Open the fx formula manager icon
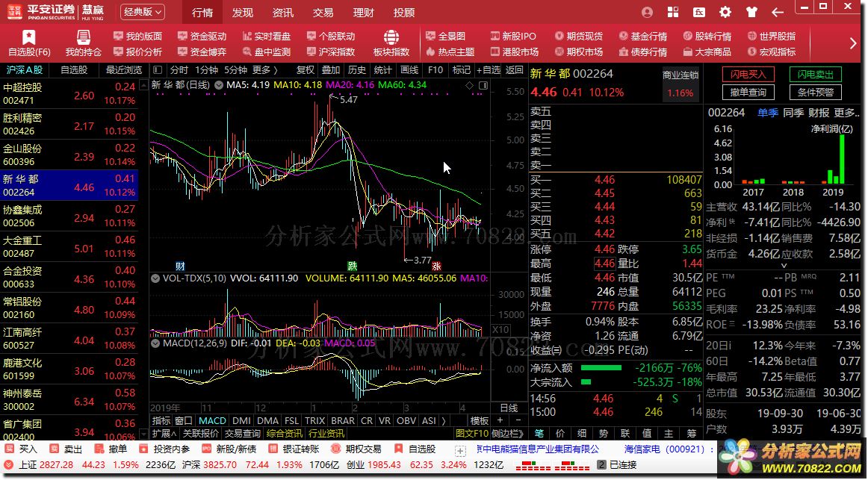This screenshot has height=480, width=868. coord(699,12)
